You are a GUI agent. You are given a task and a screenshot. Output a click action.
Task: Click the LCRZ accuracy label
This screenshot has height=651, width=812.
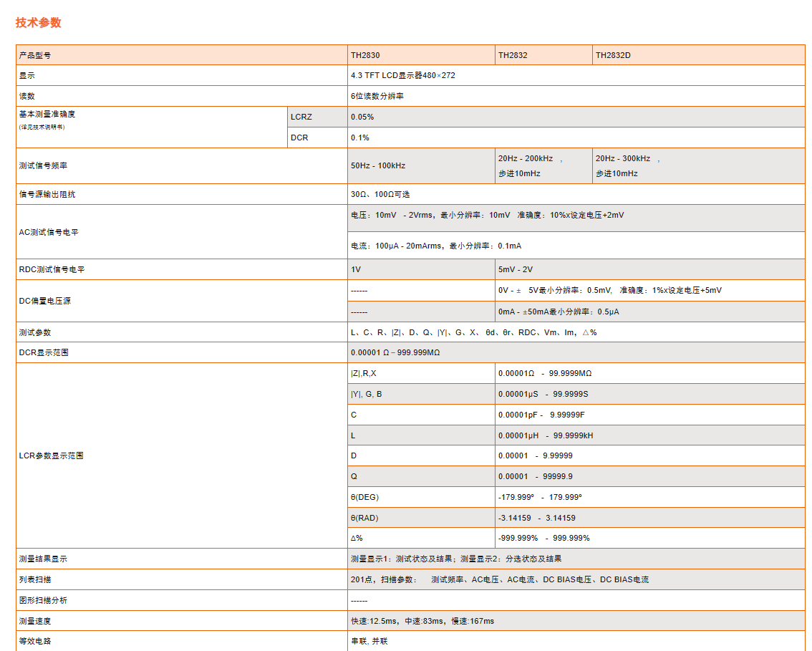pyautogui.click(x=301, y=117)
